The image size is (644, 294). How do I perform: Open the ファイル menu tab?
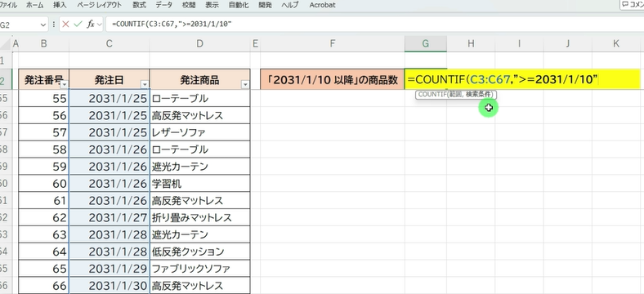(x=8, y=6)
